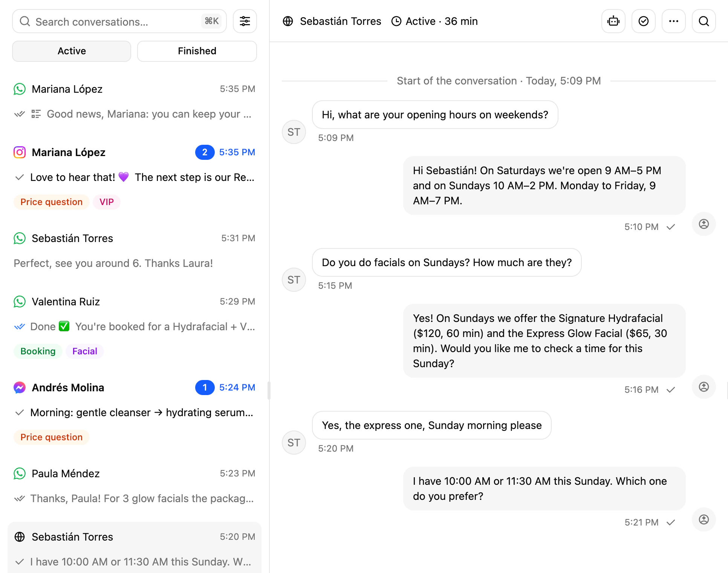Click the WhatsApp icon for Valentina Ruiz

[x=20, y=302]
